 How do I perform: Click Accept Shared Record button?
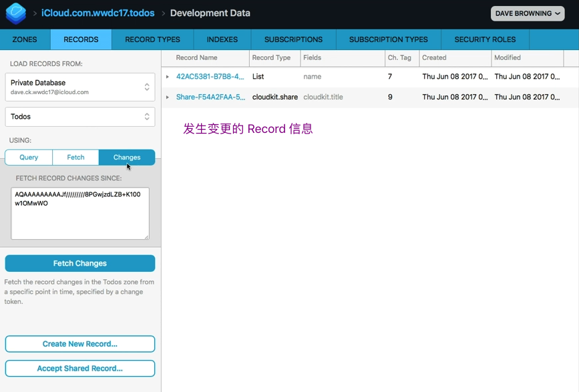coord(80,369)
